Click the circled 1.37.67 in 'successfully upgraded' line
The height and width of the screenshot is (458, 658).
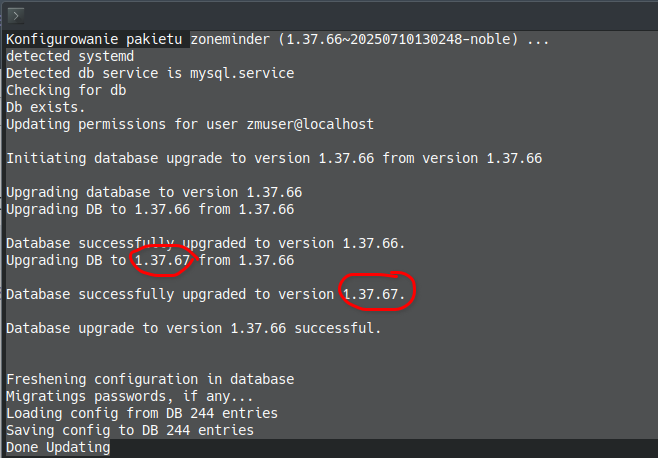coord(370,294)
